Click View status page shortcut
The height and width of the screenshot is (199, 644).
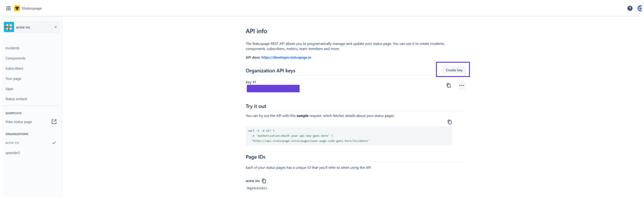19,122
